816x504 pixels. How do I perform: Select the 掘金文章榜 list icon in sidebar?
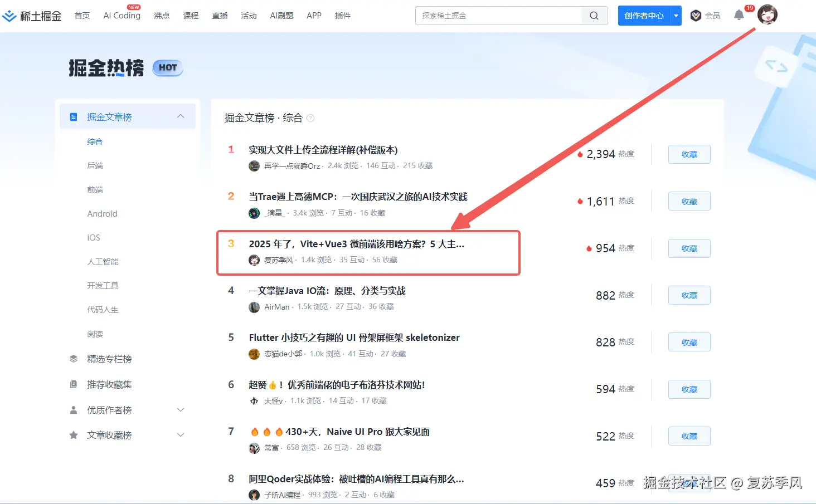74,116
